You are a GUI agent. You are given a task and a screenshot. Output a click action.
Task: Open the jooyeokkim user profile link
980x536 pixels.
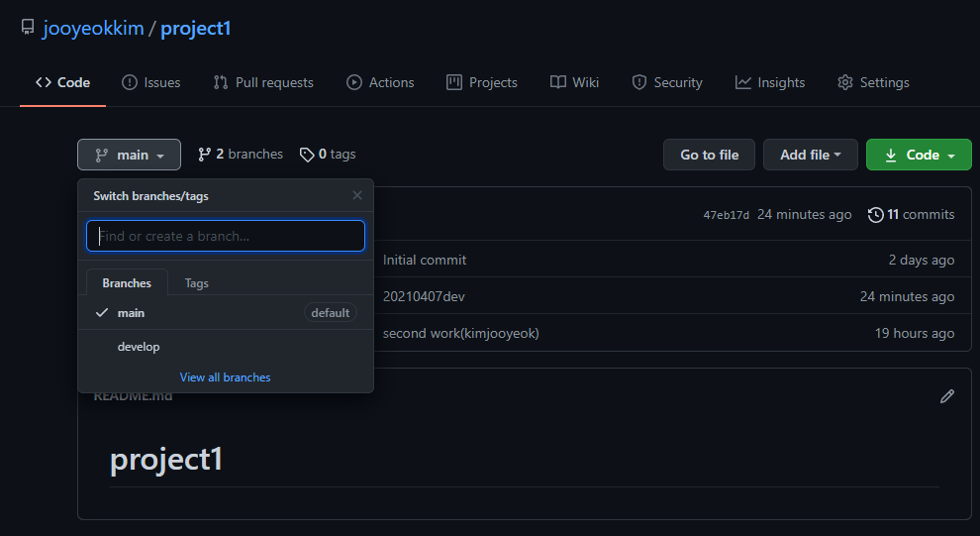pyautogui.click(x=93, y=28)
